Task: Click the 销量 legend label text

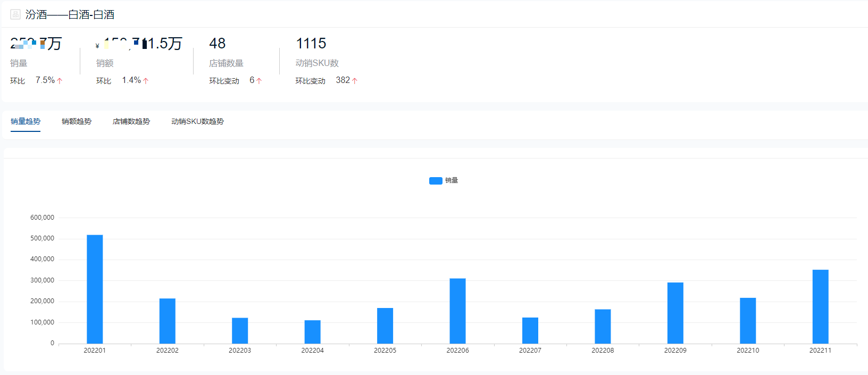Action: 452,181
